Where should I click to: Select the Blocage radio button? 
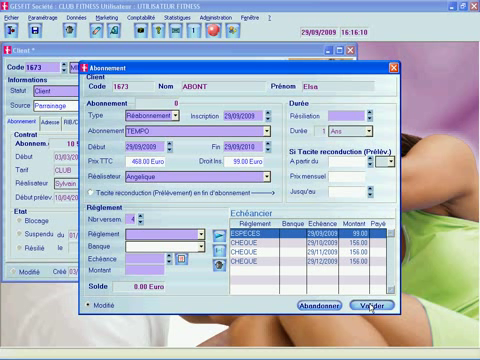pos(19,221)
